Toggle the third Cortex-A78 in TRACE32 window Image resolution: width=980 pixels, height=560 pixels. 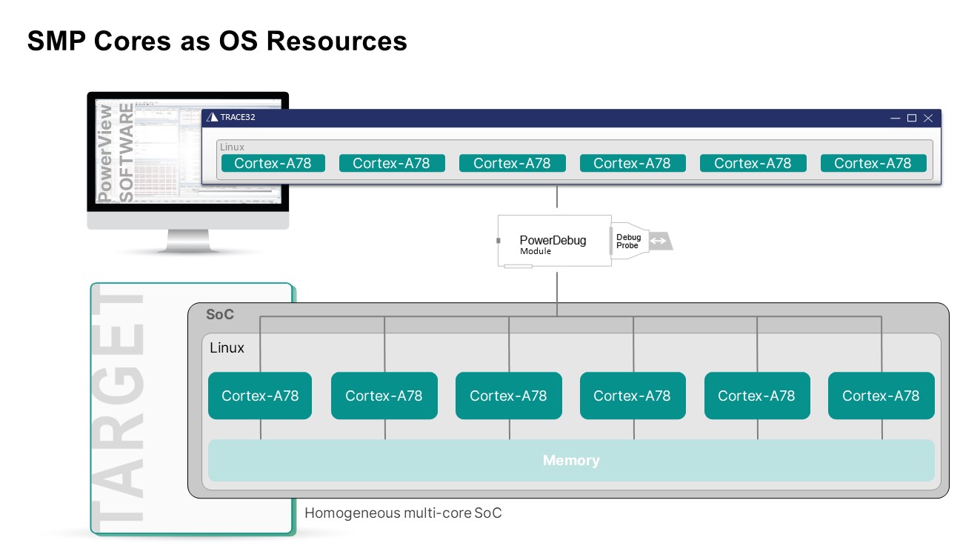click(x=513, y=163)
